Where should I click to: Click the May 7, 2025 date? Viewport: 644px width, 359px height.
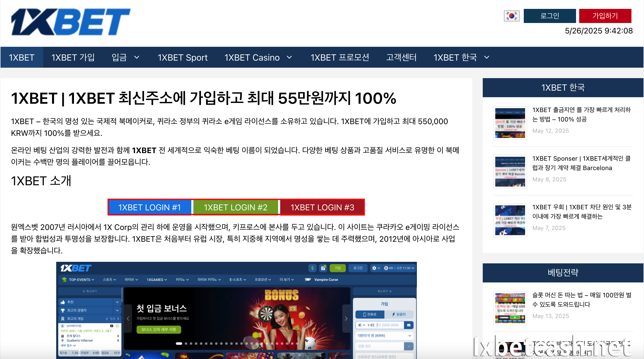pos(549,228)
